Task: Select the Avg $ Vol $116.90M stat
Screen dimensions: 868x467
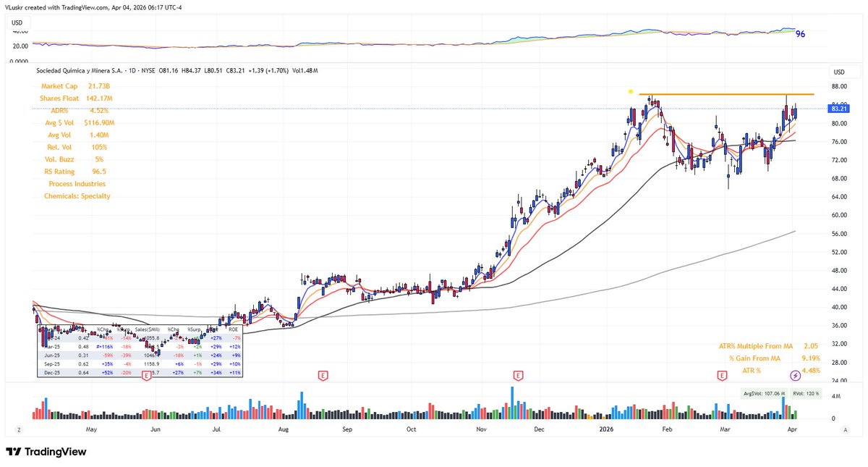Action: [x=79, y=123]
